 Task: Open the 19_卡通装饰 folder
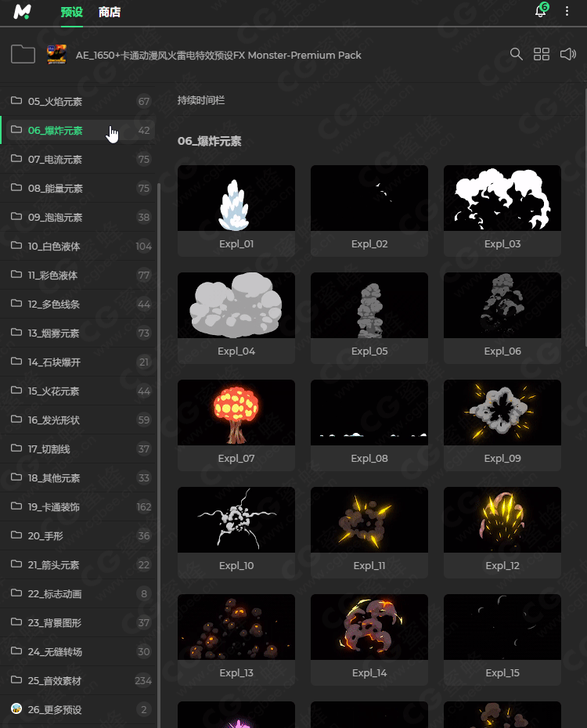click(x=78, y=506)
